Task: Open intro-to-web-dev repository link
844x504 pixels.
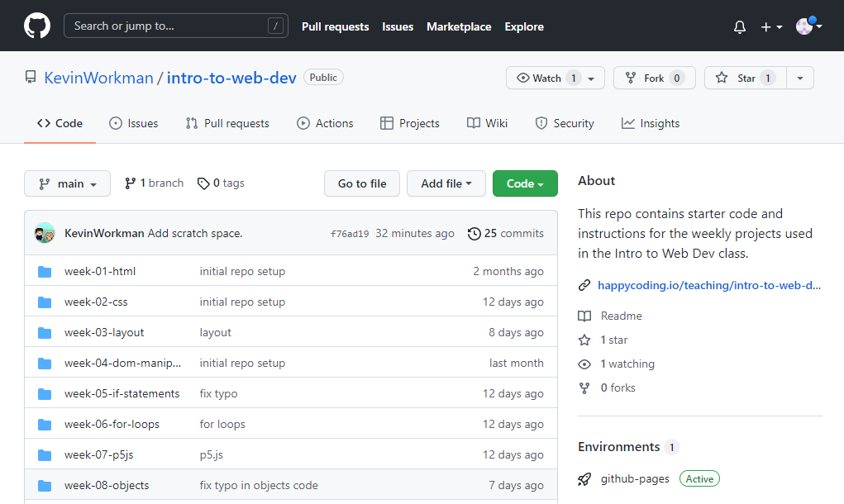Action: pos(231,78)
